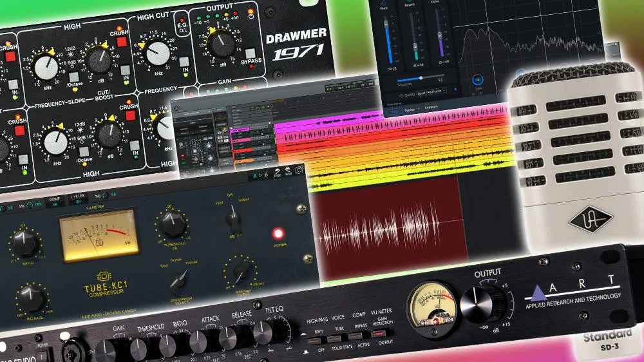Click top HIGH band cut/boost dB knob
Viewport: 644px width, 362px height.
99,61
